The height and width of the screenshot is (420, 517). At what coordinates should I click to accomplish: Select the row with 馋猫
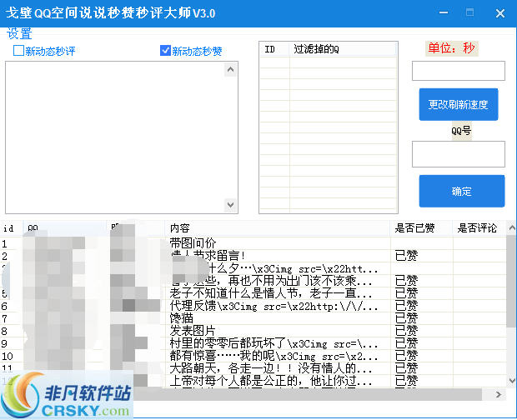(253, 318)
